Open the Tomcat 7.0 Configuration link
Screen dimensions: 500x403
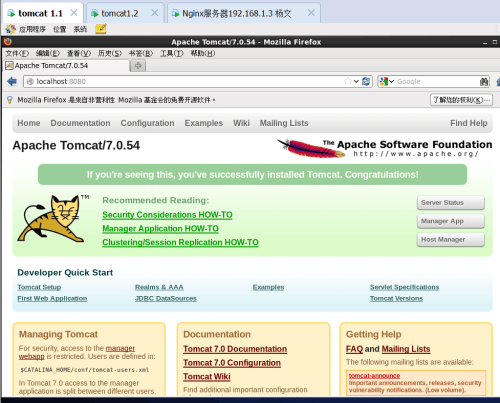[232, 363]
